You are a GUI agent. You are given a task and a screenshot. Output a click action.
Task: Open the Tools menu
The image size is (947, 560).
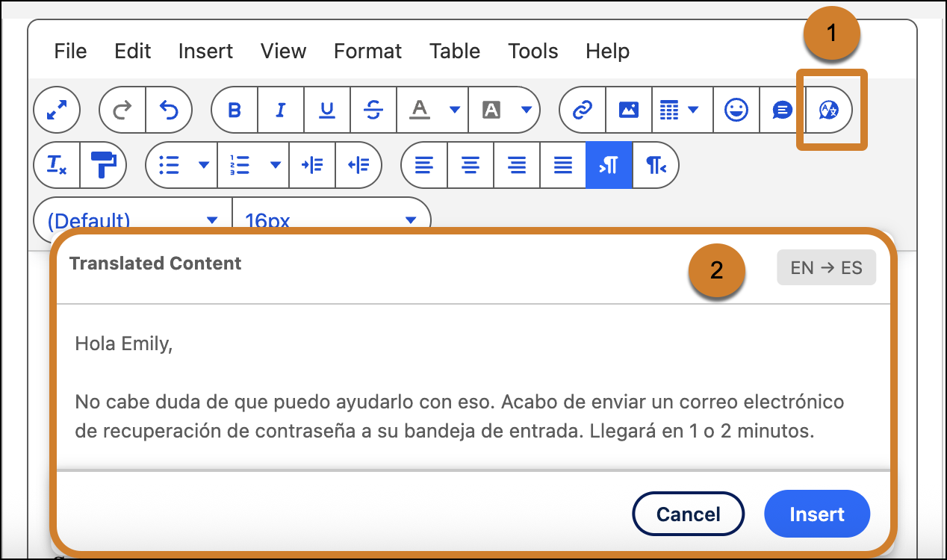point(533,51)
